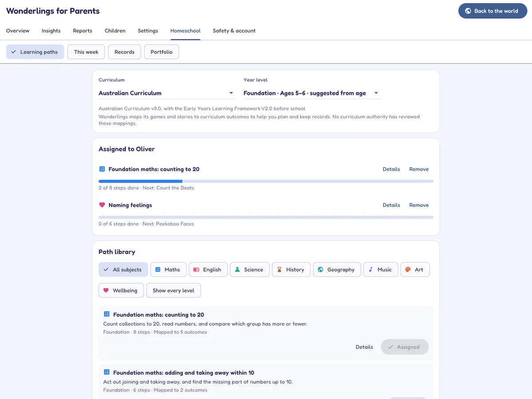532x399 pixels.
Task: Open the Children tab
Action: click(115, 31)
